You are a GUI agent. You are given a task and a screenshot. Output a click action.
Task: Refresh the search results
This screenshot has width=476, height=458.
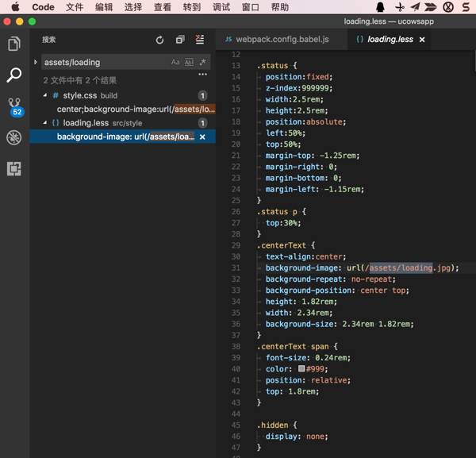click(159, 40)
